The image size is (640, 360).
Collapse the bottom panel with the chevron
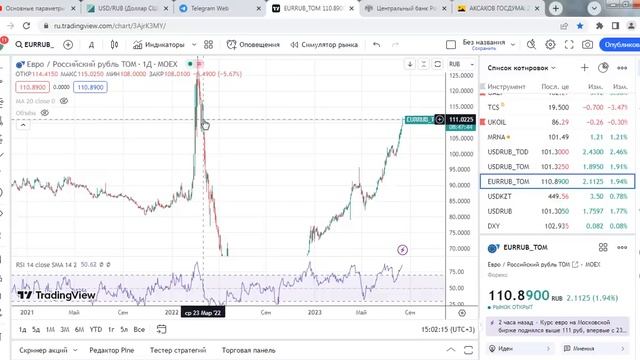click(451, 350)
